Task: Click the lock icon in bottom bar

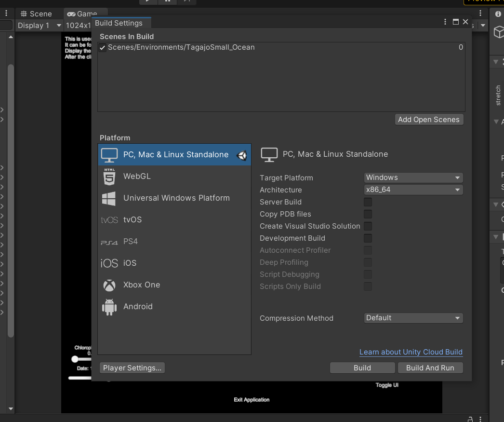Action: [470, 419]
